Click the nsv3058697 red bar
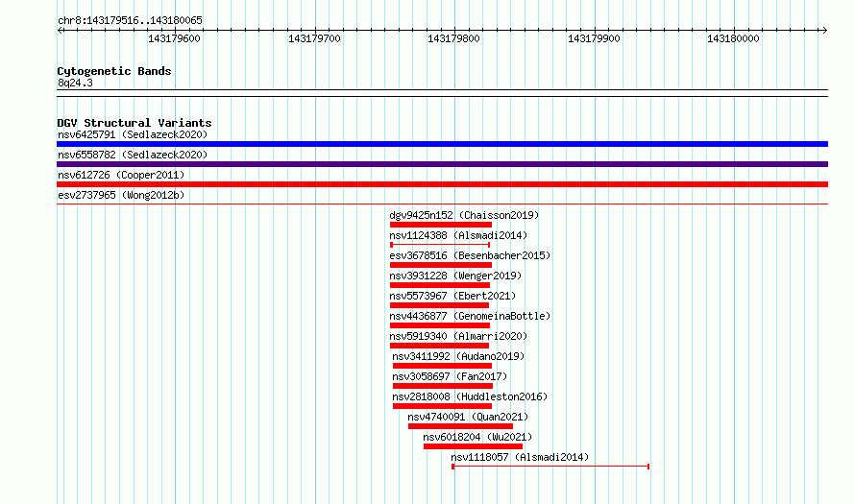 point(443,386)
